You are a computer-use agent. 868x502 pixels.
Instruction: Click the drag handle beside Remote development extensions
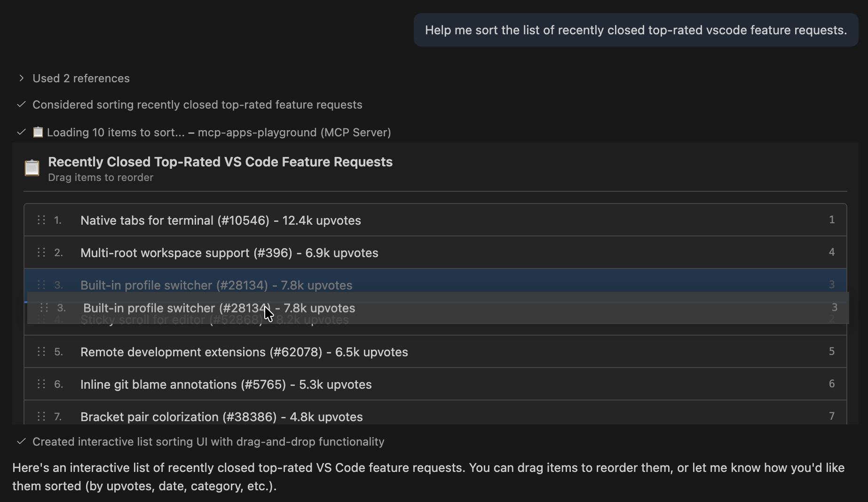click(40, 351)
